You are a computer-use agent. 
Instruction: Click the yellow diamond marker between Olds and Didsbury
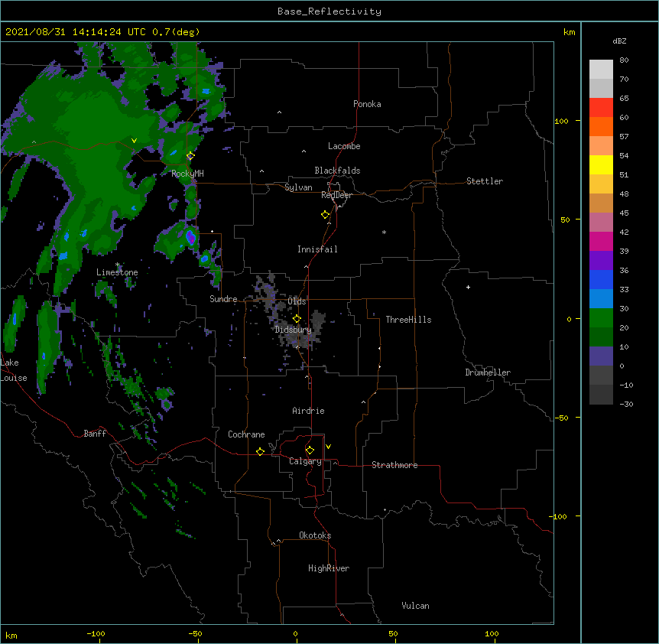pyautogui.click(x=297, y=319)
